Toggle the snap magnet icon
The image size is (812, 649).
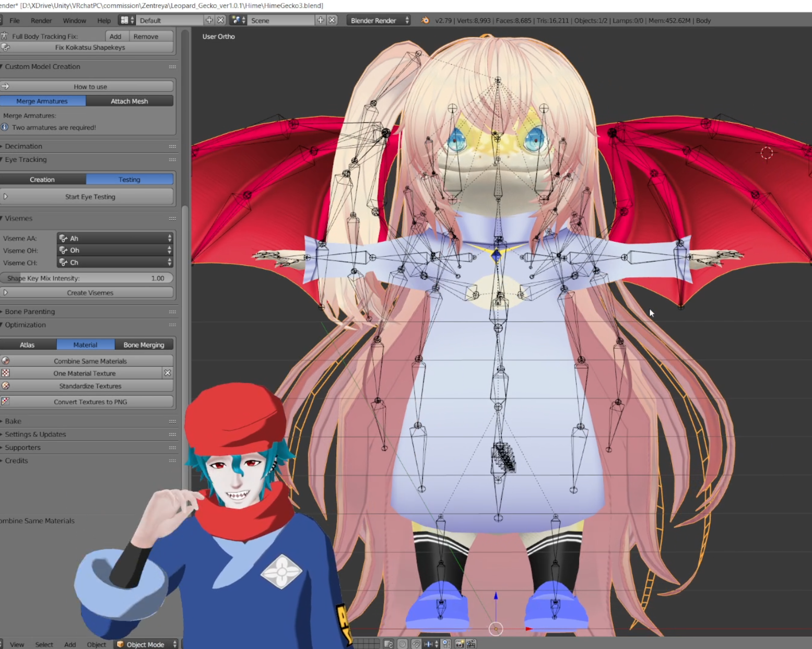pos(416,644)
